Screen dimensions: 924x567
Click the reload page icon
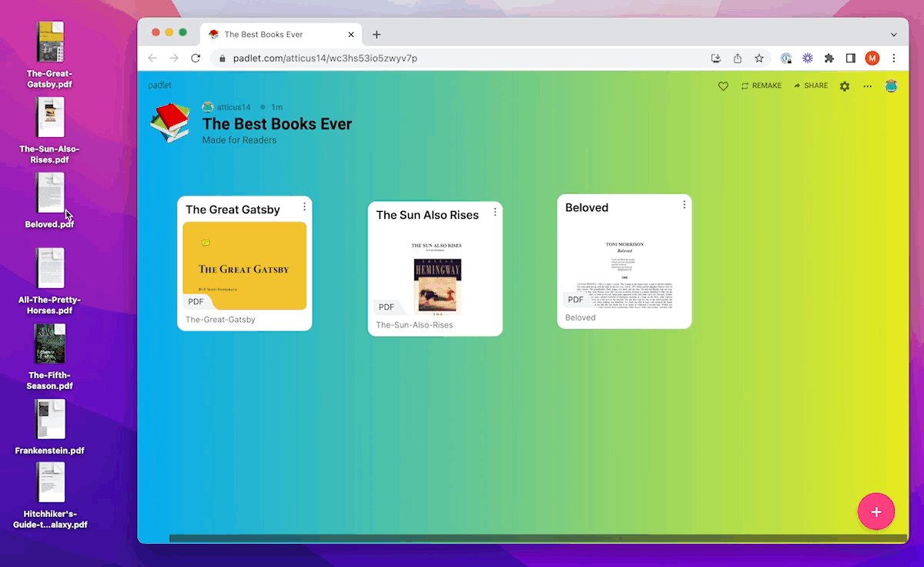196,58
